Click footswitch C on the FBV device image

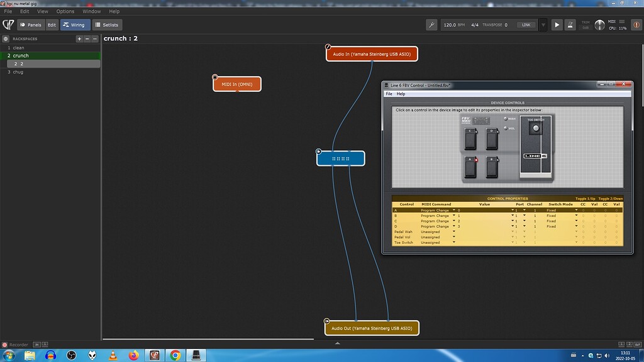click(x=470, y=139)
